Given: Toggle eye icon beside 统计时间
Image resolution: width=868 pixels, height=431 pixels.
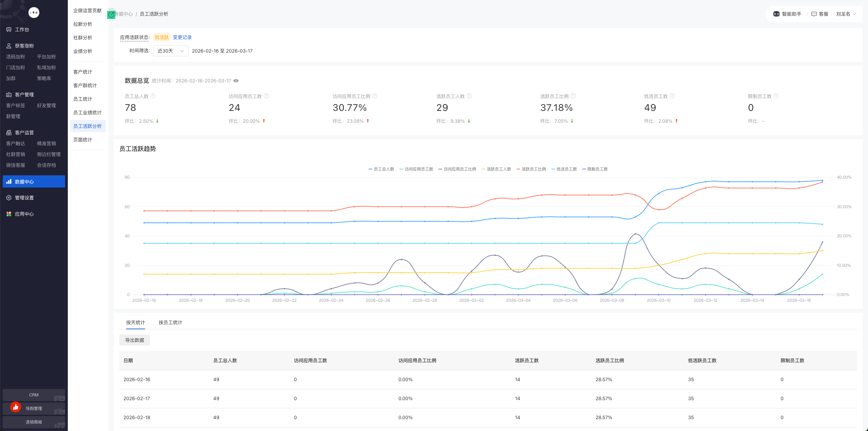Looking at the screenshot, I should (x=236, y=81).
